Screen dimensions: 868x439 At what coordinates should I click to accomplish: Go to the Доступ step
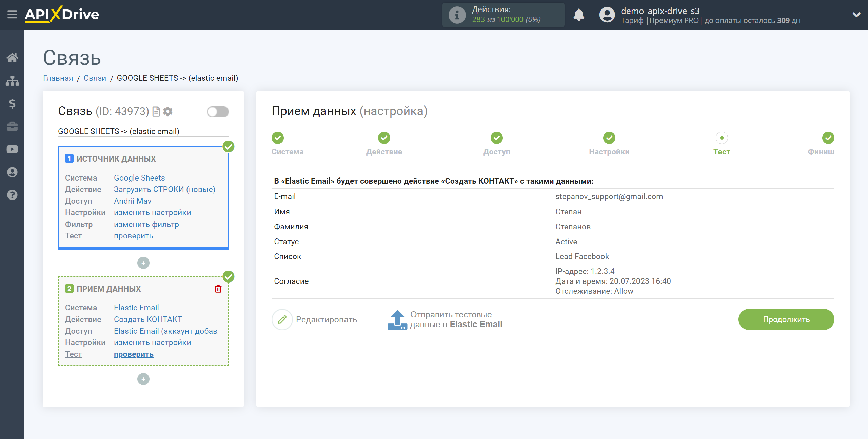[x=497, y=138]
